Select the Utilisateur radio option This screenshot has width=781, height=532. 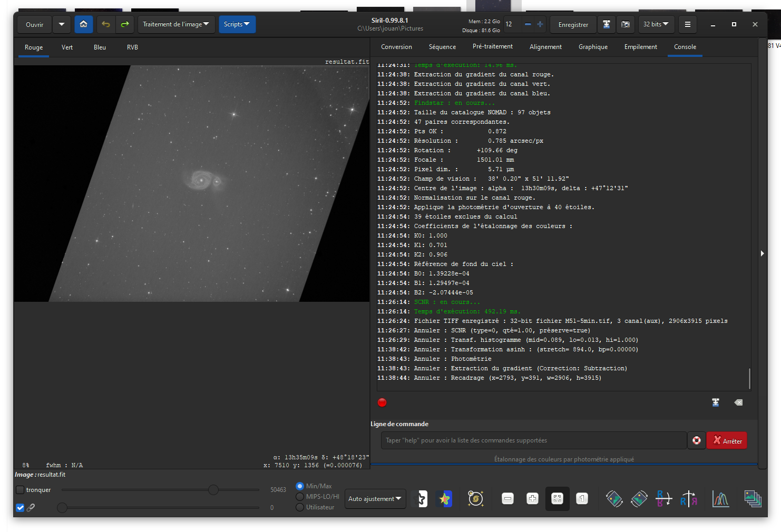tap(300, 507)
